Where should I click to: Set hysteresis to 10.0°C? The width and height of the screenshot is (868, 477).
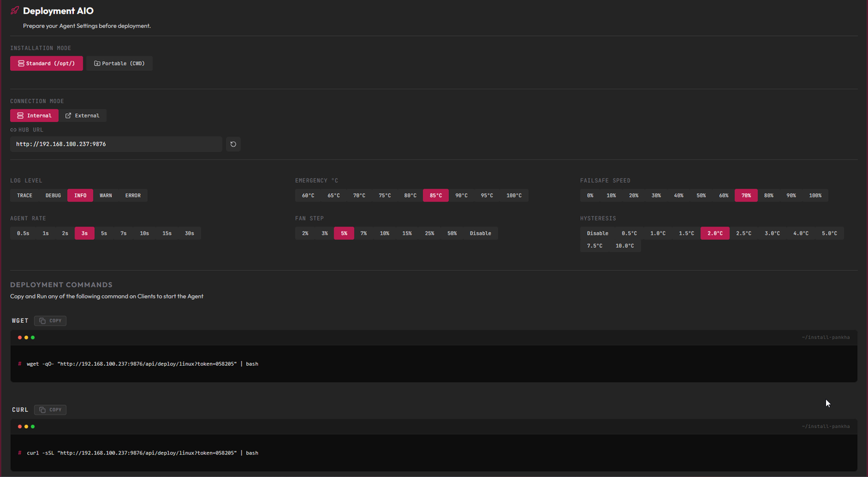click(625, 246)
